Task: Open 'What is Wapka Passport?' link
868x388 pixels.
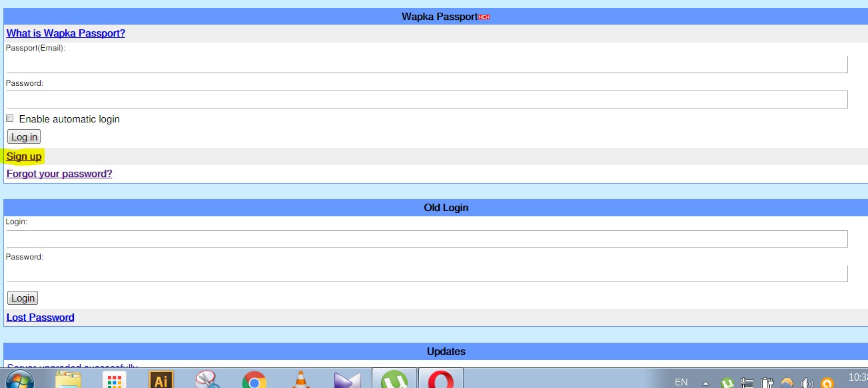Action: tap(66, 33)
